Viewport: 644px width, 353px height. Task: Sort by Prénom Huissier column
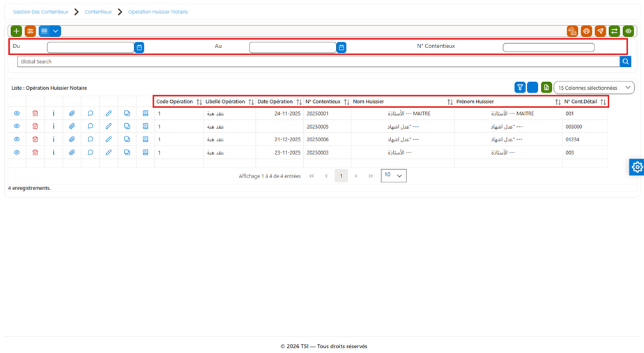click(558, 102)
